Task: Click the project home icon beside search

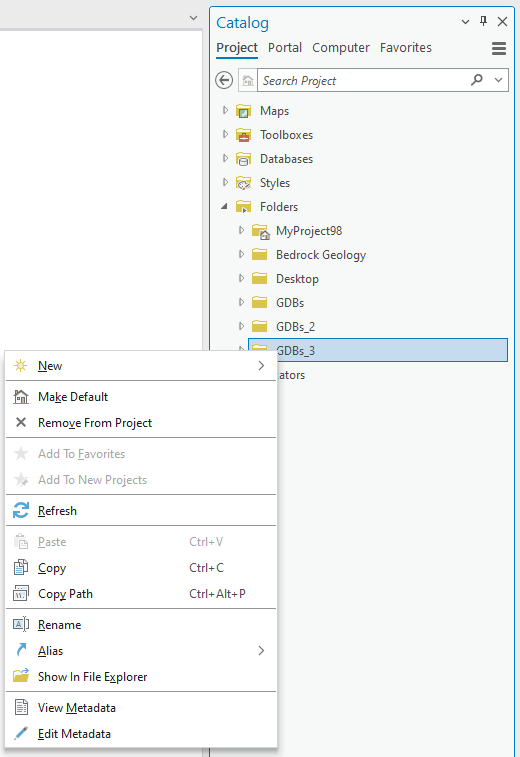Action: coord(248,80)
